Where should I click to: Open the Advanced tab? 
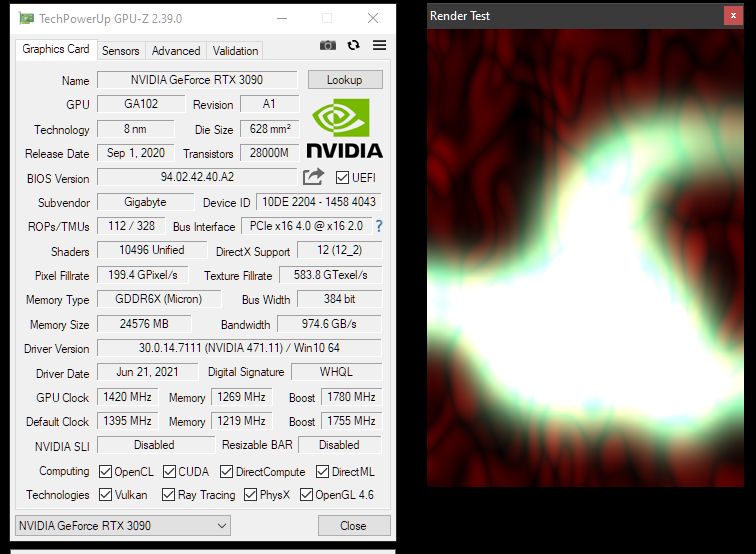point(176,51)
